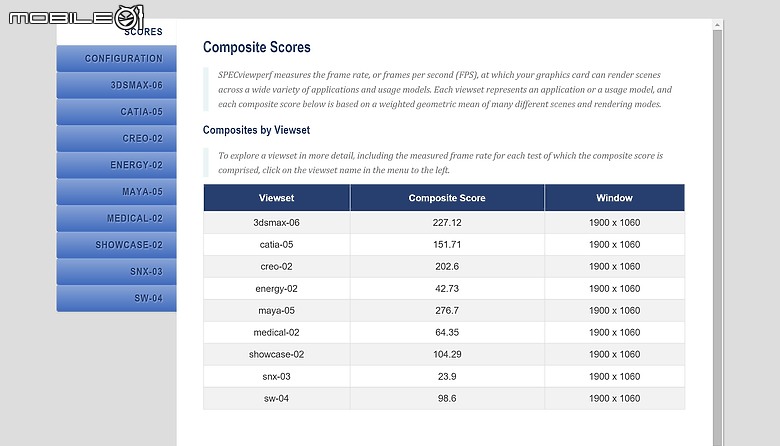Click the 3dsmax-06 table cell
The width and height of the screenshot is (780, 446).
277,223
